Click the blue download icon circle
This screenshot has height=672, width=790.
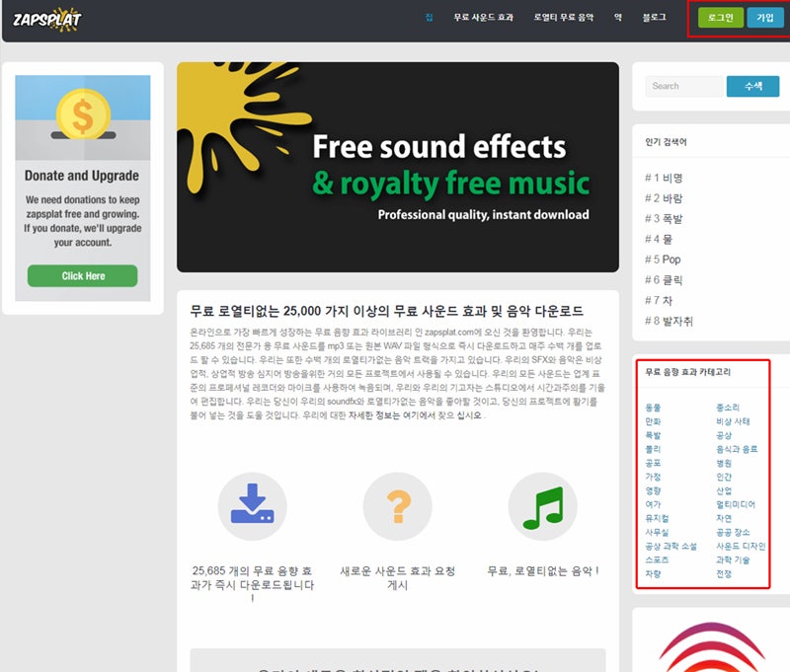tap(253, 506)
